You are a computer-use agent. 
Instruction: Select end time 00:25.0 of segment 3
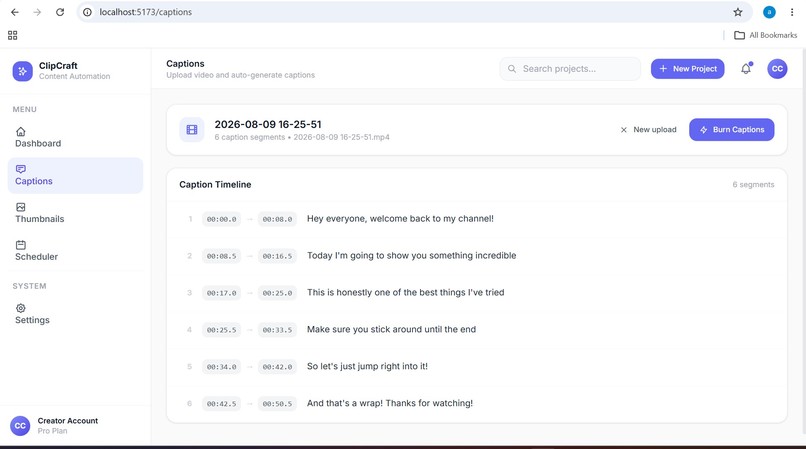(277, 293)
